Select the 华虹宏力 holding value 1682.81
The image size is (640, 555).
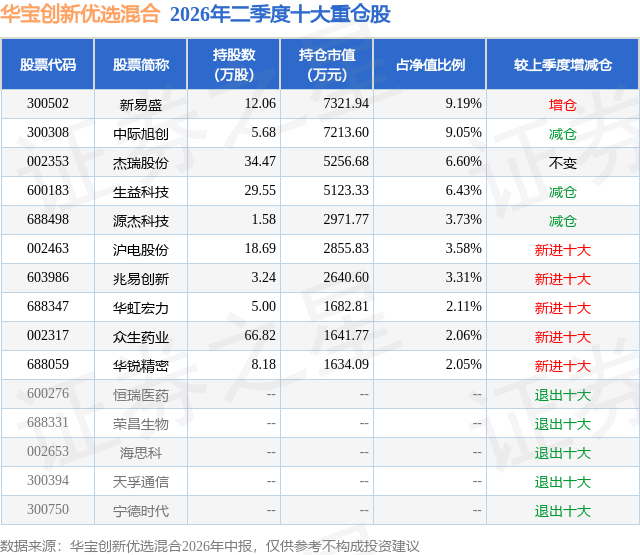(x=346, y=306)
